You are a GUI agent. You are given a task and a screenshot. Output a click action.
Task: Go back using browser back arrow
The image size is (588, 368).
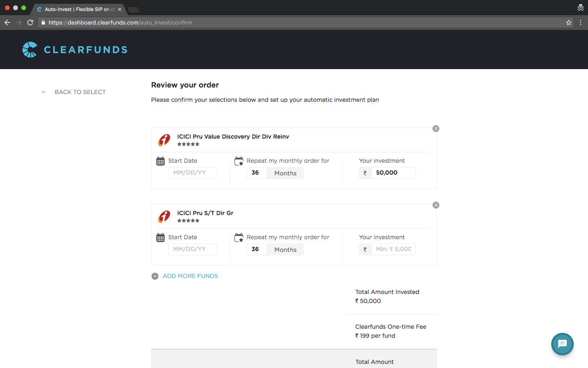pos(7,22)
